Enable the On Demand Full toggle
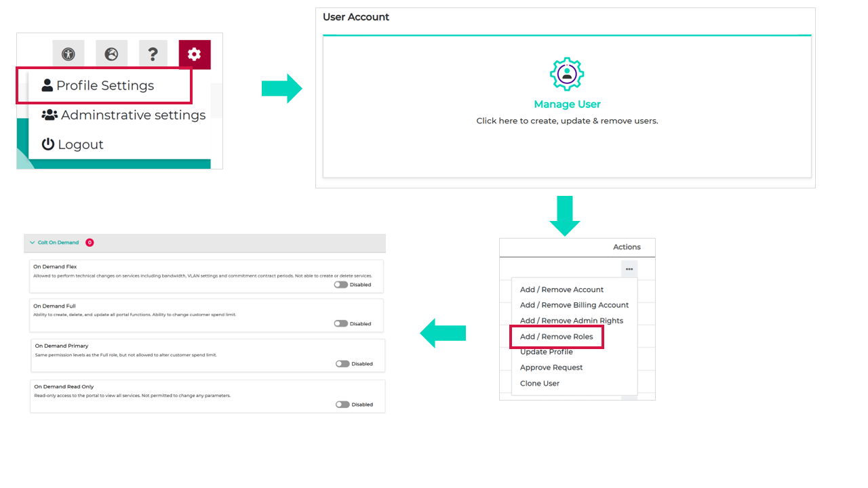The height and width of the screenshot is (488, 868). pos(341,323)
